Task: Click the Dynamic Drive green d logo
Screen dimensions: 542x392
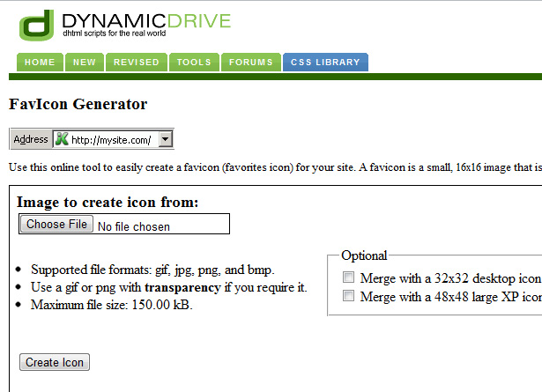Action: click(37, 26)
